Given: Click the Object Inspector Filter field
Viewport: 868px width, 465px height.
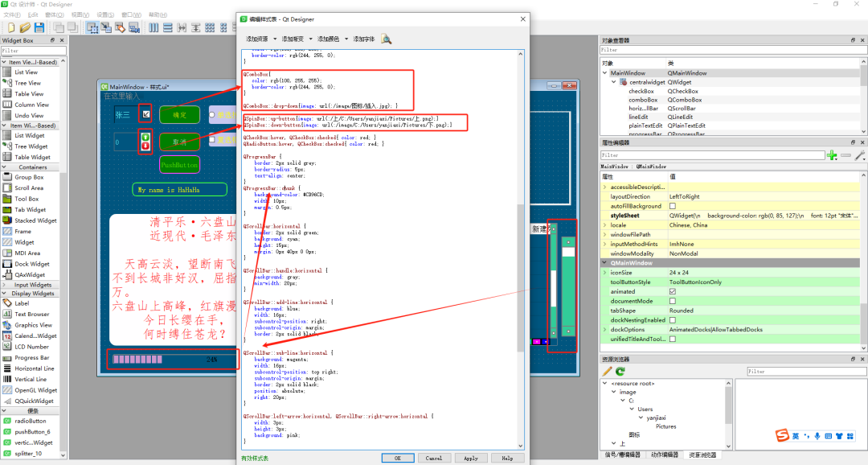Looking at the screenshot, I should [734, 50].
